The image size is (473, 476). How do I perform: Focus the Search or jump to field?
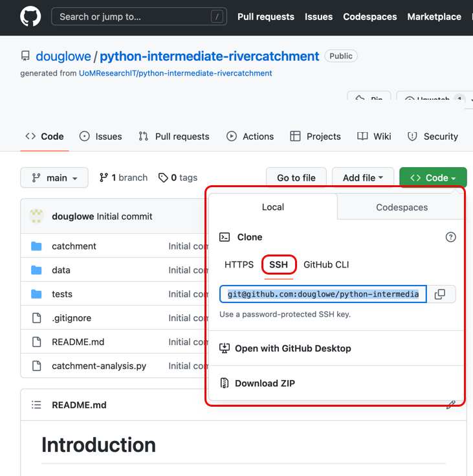[139, 16]
